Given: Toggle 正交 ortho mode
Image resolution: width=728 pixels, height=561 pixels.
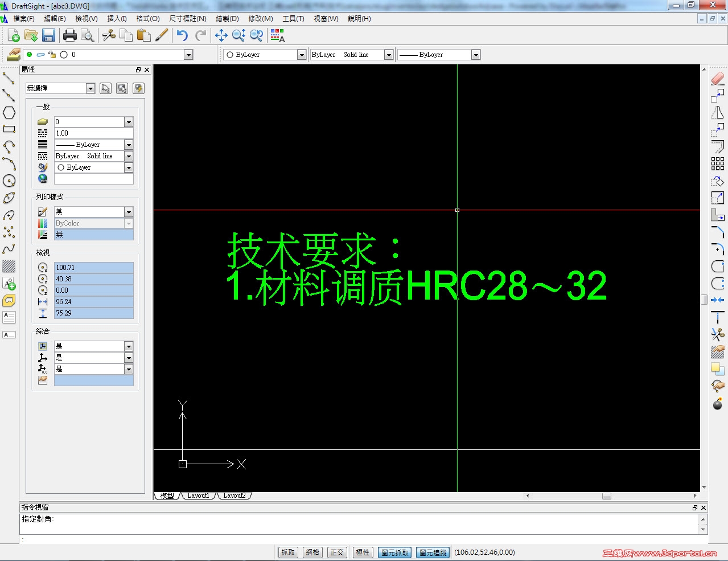Looking at the screenshot, I should coord(337,552).
